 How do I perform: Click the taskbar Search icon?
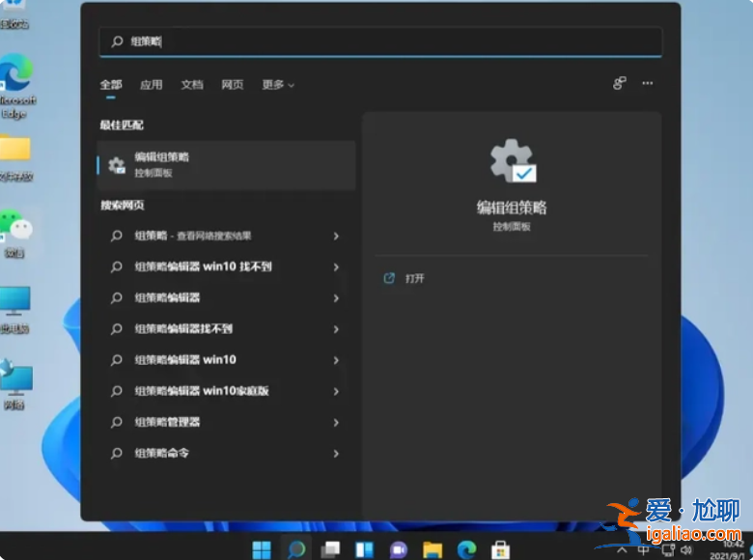(x=295, y=549)
